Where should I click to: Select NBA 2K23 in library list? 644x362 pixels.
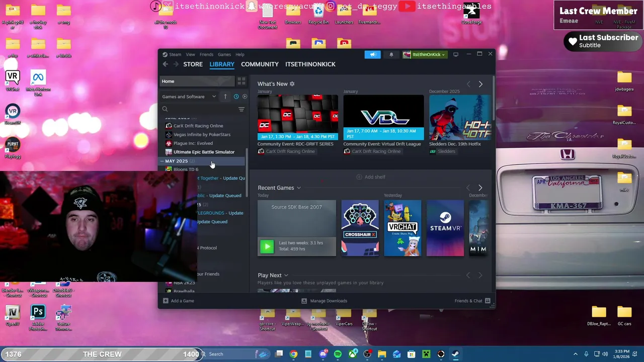click(184, 283)
